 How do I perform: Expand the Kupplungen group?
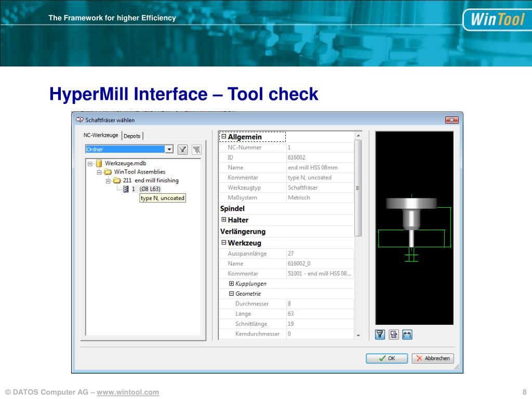pyautogui.click(x=231, y=283)
